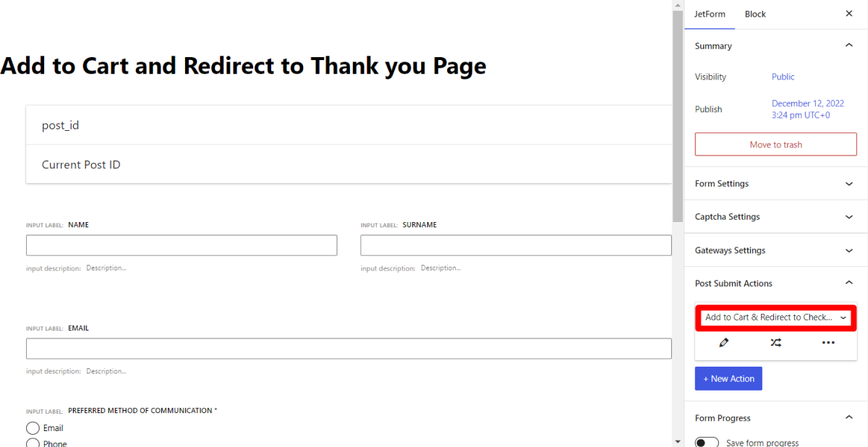The image size is (868, 447).
Task: Expand the Form Settings section arrow
Action: point(848,184)
